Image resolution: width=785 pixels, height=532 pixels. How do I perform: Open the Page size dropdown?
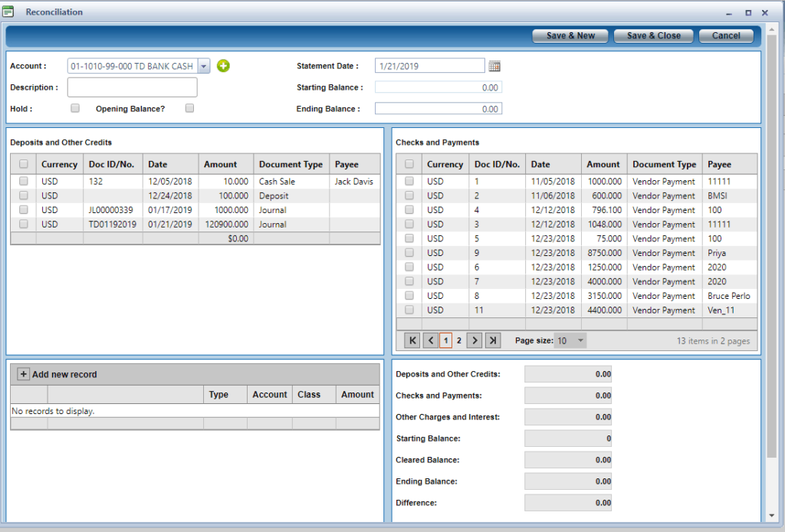pyautogui.click(x=571, y=340)
